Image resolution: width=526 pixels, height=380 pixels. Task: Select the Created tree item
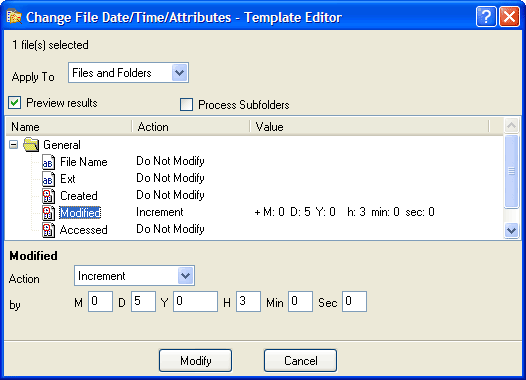pyautogui.click(x=79, y=196)
